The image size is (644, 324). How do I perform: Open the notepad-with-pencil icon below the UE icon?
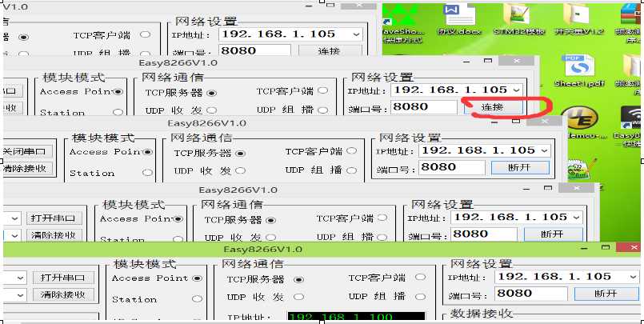(x=579, y=170)
